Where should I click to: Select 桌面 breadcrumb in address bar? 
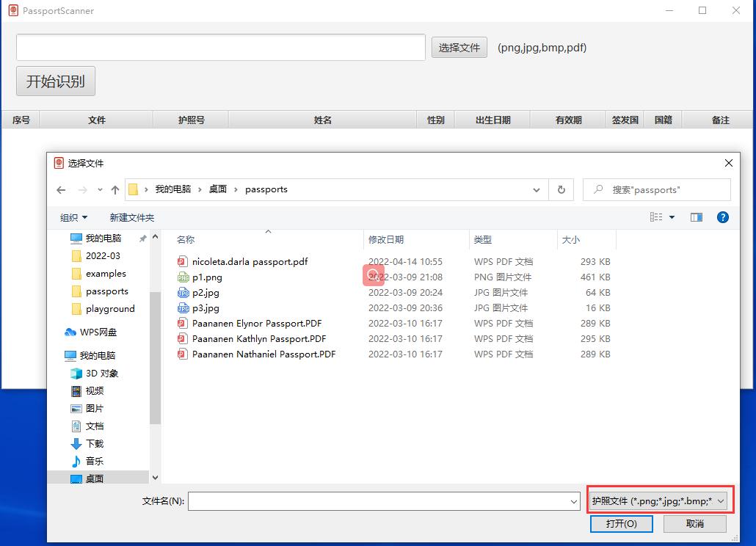tap(217, 189)
